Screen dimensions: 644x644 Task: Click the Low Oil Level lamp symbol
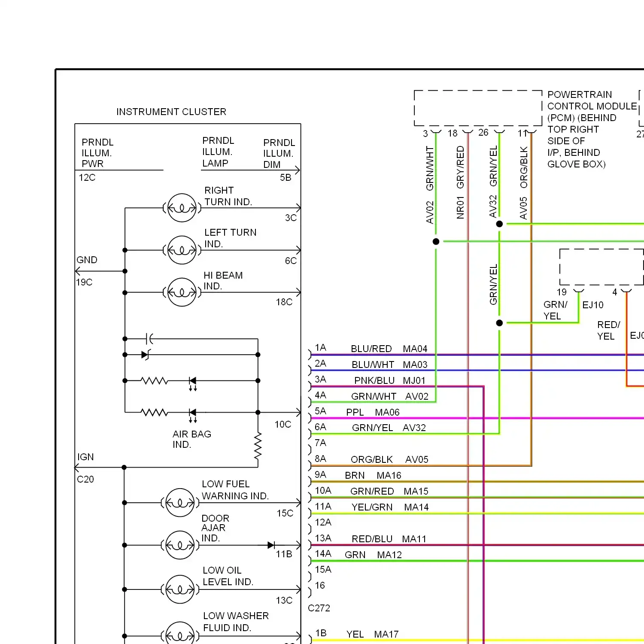click(x=180, y=589)
